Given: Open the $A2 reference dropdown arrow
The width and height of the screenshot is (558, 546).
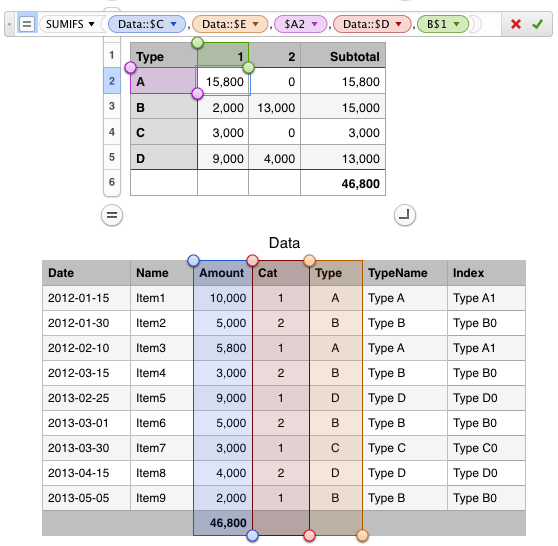Looking at the screenshot, I should pyautogui.click(x=314, y=24).
